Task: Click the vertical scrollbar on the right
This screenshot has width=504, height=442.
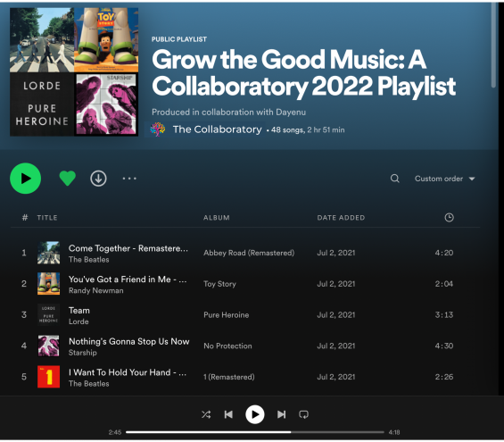Action: click(493, 45)
